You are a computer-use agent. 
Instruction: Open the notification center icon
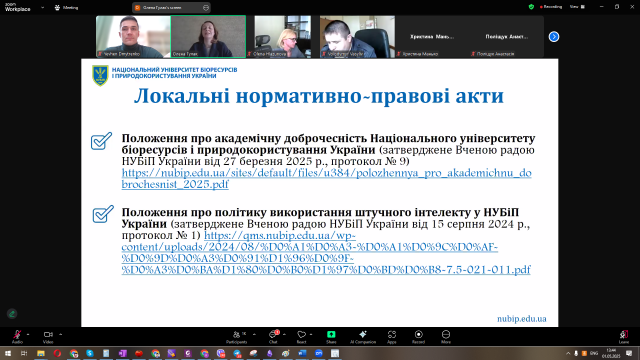(x=629, y=353)
